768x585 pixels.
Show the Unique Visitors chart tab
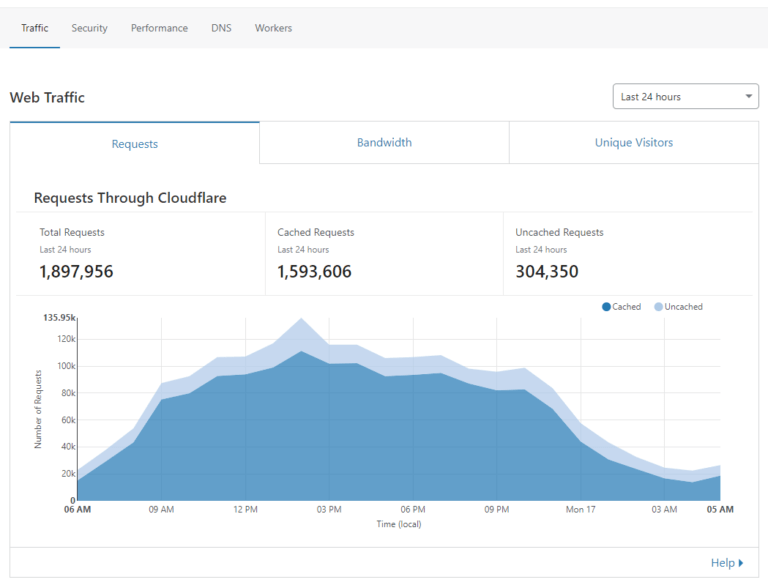click(x=633, y=143)
